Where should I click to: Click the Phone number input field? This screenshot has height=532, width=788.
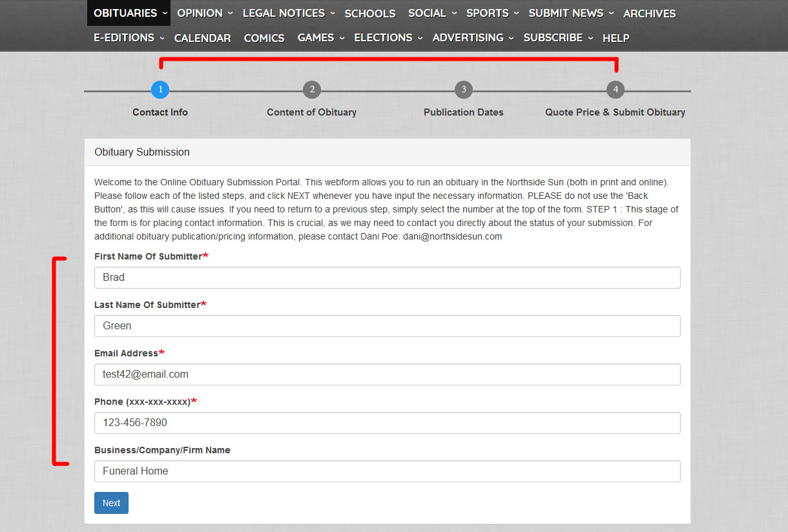387,423
